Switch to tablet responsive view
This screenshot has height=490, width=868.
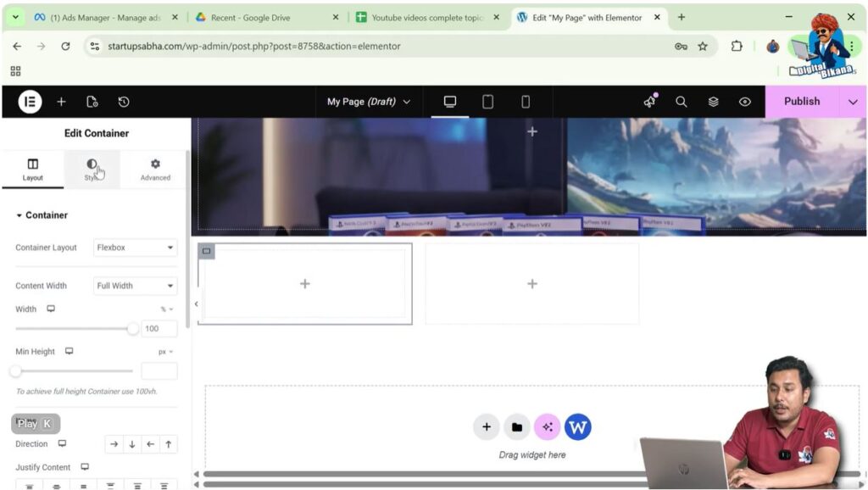(487, 102)
